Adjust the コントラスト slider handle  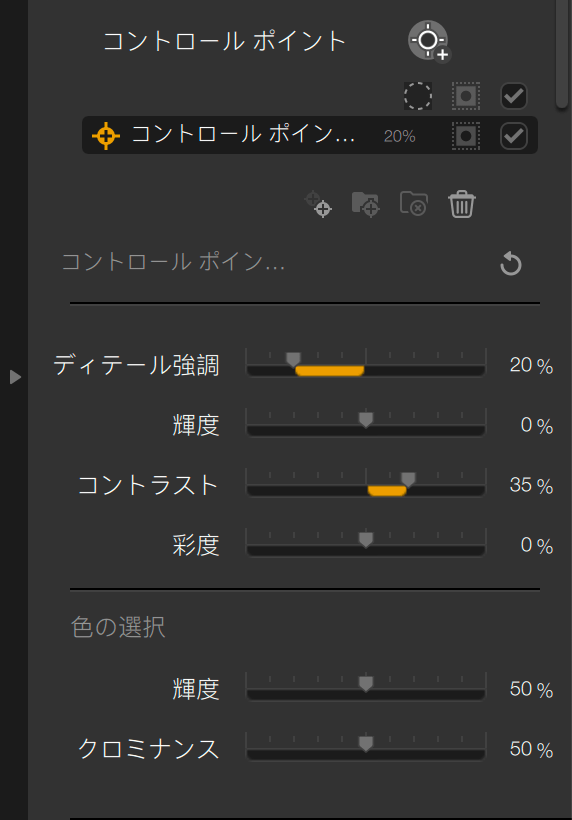pos(408,480)
